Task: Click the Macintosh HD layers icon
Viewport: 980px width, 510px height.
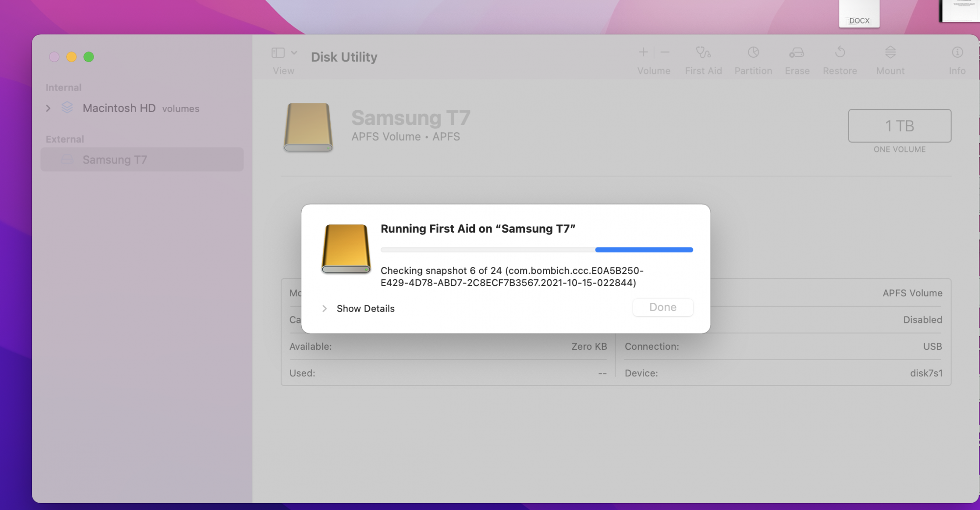Action: 67,108
